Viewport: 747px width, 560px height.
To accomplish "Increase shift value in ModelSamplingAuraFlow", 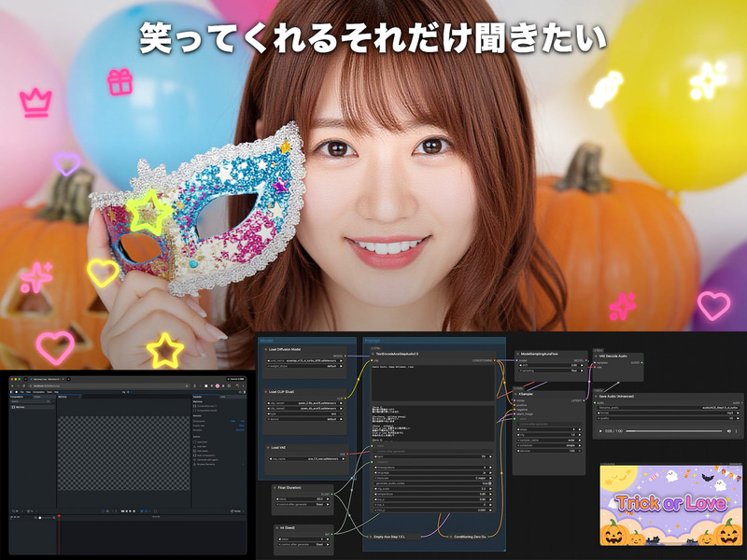I will (582, 365).
